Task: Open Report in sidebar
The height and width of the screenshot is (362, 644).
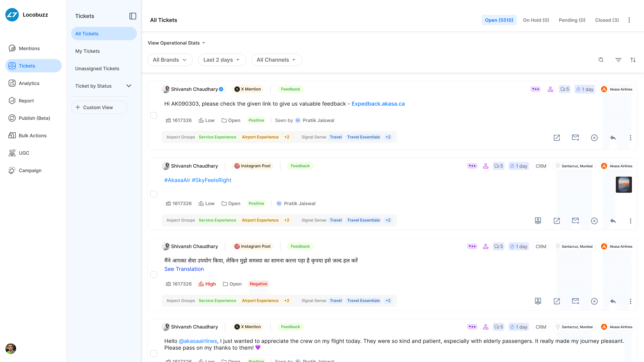Action: [34, 101]
